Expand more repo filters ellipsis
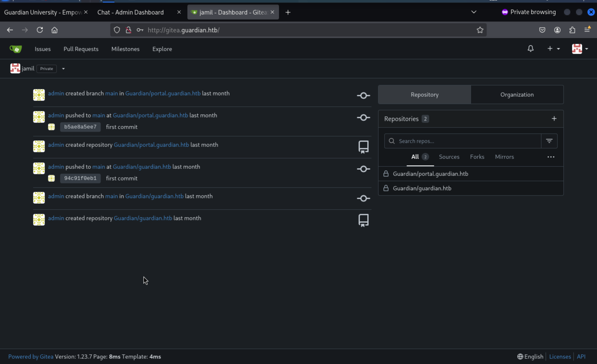Screen dimensions: 597x364 tap(551, 157)
